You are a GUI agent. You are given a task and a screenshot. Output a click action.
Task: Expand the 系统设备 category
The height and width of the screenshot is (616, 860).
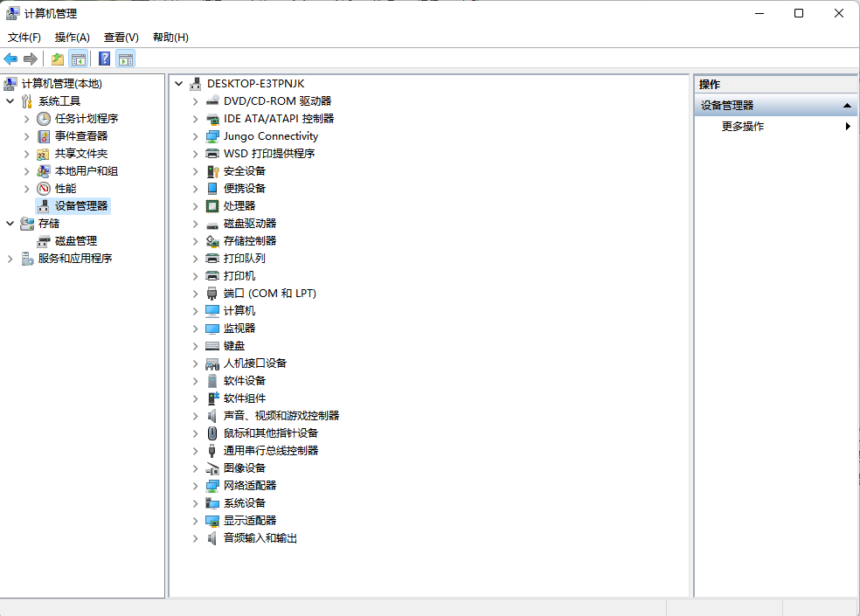point(195,503)
